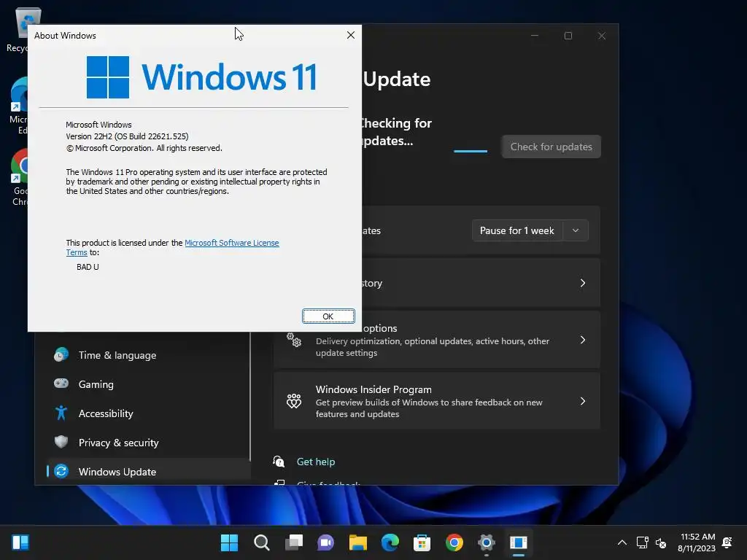Image resolution: width=747 pixels, height=560 pixels.
Task: Open Windows Insider Program row
Action: [437, 401]
